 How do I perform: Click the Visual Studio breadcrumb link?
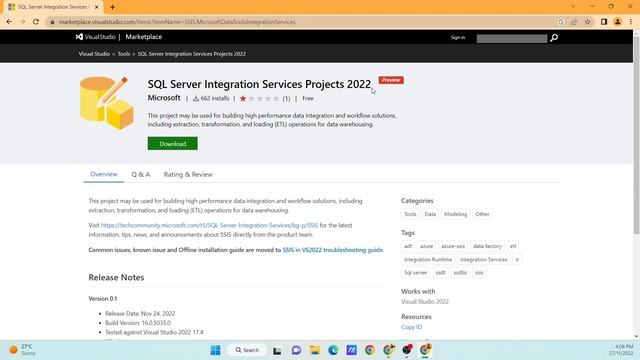coord(94,54)
